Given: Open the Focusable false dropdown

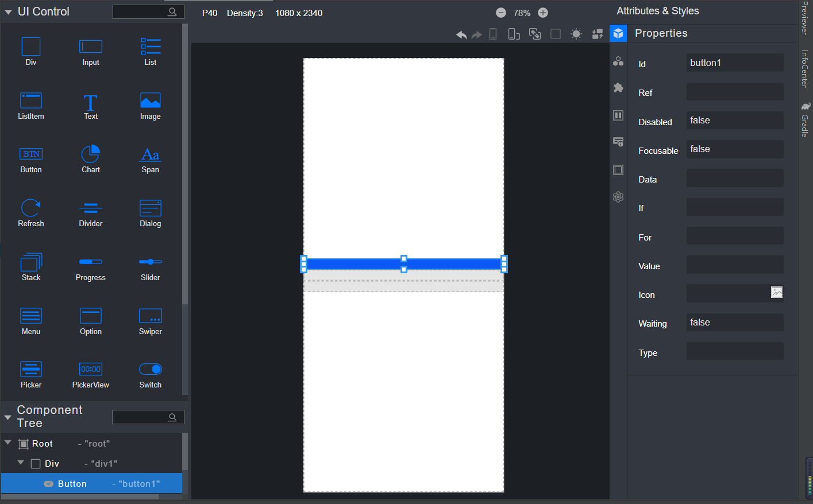Looking at the screenshot, I should [735, 149].
